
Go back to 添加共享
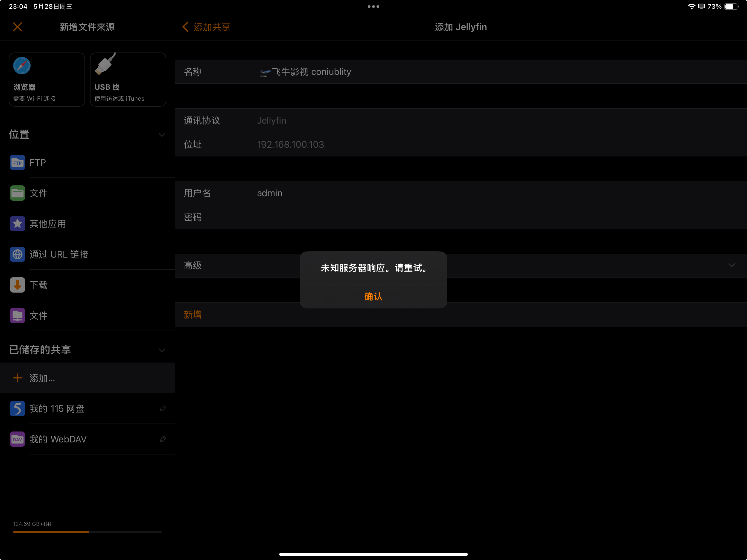point(206,27)
